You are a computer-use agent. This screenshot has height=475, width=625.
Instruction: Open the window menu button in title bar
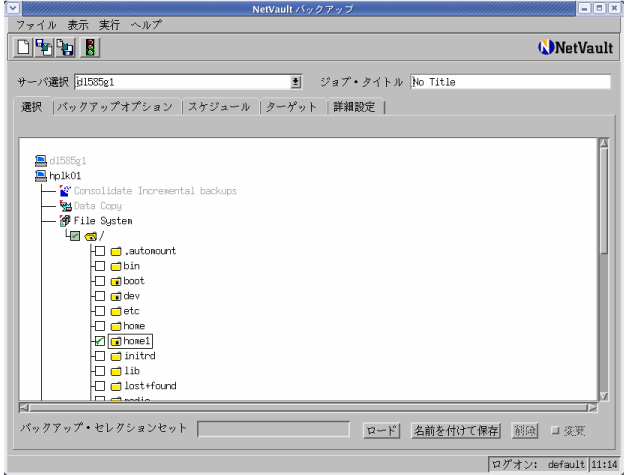click(x=13, y=8)
